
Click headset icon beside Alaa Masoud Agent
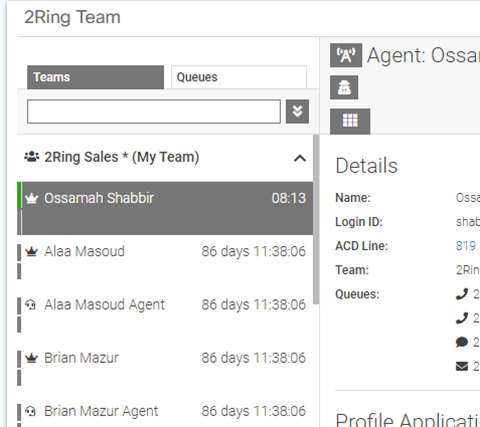(31, 305)
